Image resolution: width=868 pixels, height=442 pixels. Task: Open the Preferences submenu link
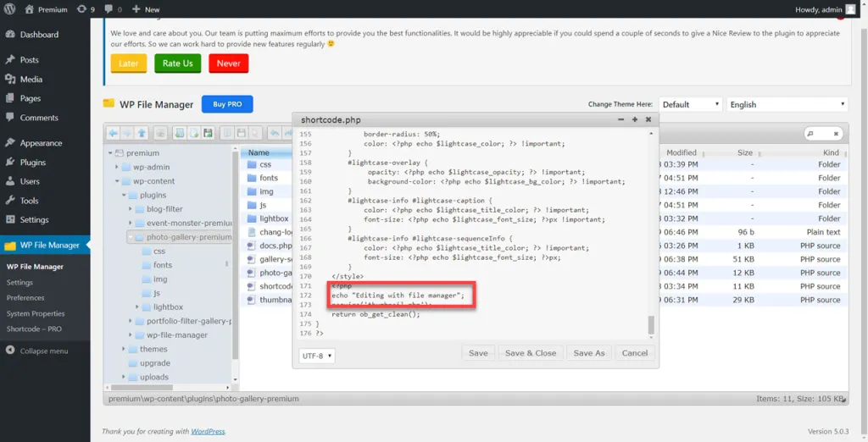25,297
